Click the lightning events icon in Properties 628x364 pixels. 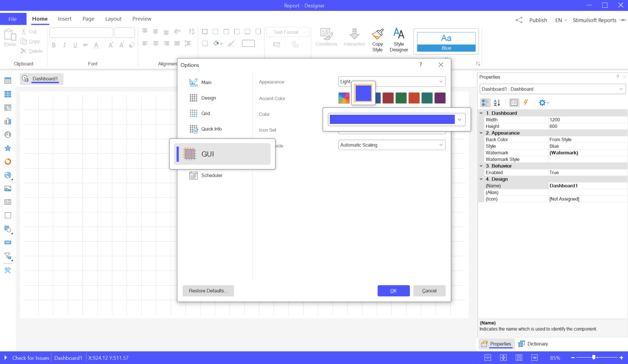[x=525, y=103]
